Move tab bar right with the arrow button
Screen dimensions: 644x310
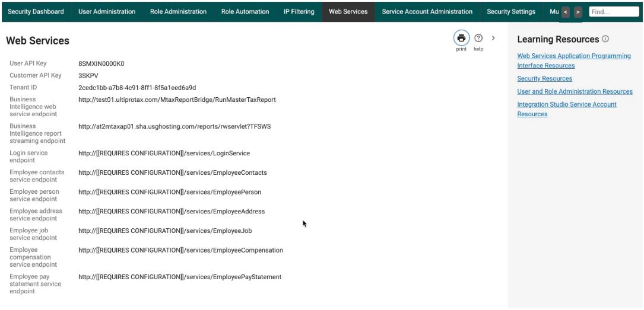pos(578,12)
